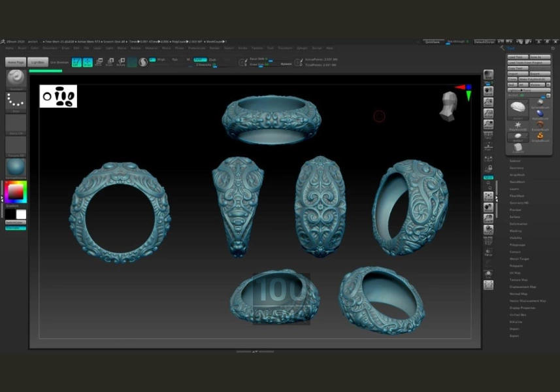Expand the Subtool palette section
Screen dimensions: 560x392
point(515,161)
